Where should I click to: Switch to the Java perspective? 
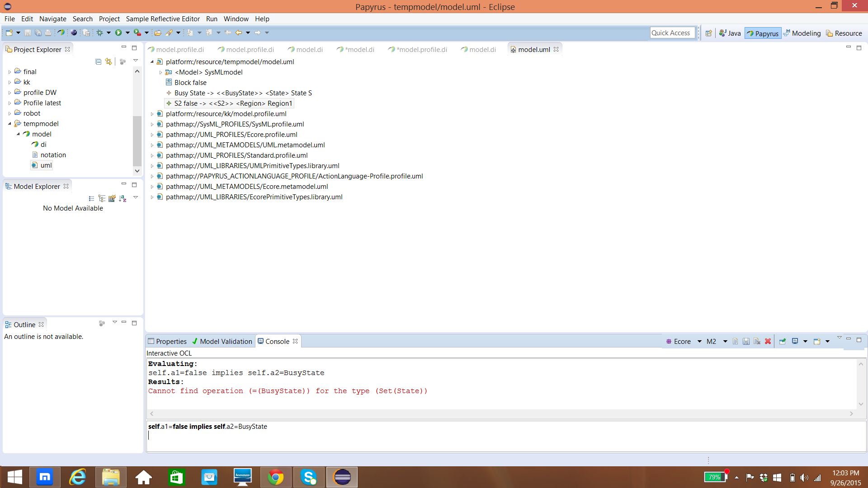coord(730,33)
